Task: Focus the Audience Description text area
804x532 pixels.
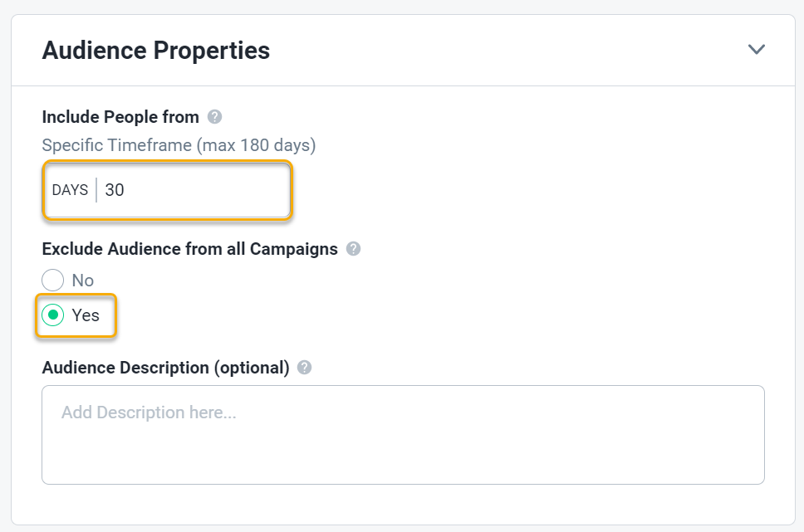Action: coord(403,434)
